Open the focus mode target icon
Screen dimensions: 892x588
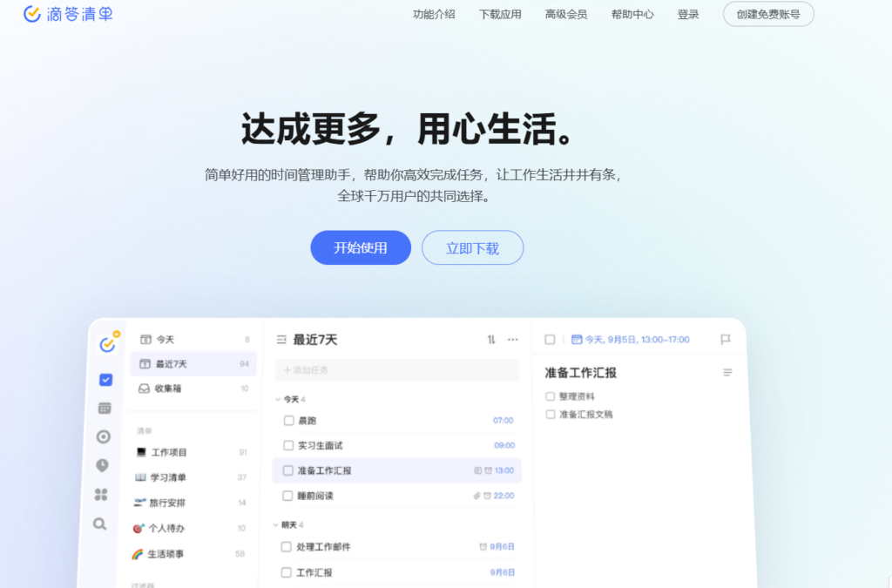pos(103,436)
